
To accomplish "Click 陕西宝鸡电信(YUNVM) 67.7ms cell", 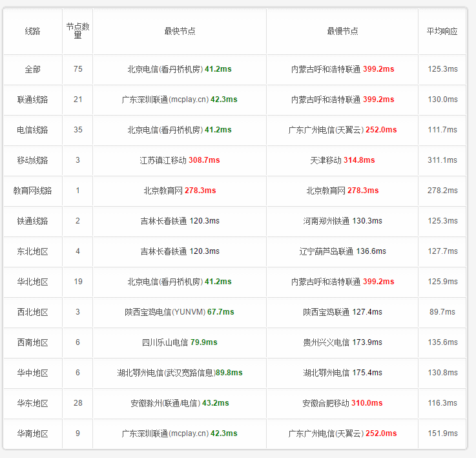I will tap(180, 312).
